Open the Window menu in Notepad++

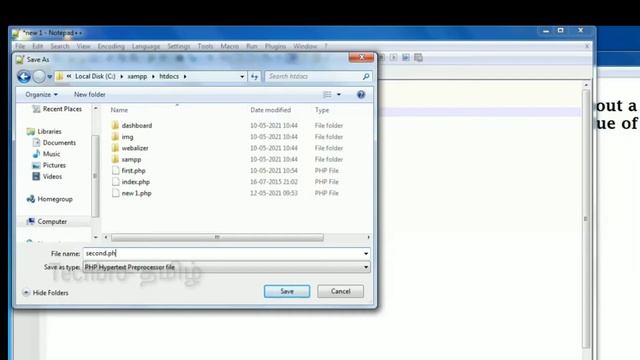click(305, 46)
